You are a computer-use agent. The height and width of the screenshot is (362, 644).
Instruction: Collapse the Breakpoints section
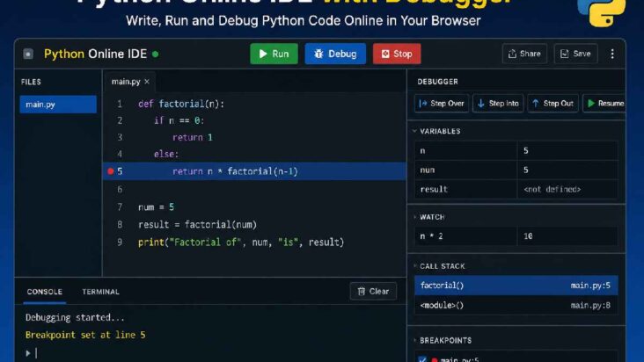point(414,340)
